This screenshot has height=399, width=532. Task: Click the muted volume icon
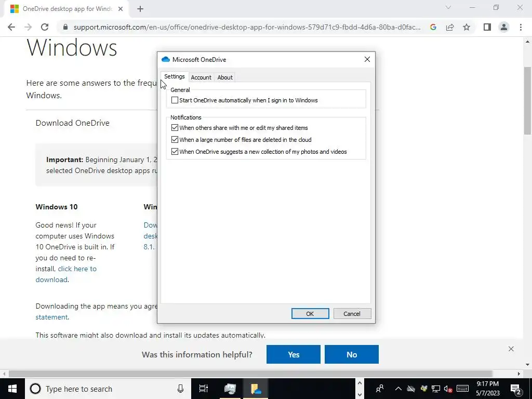(448, 389)
